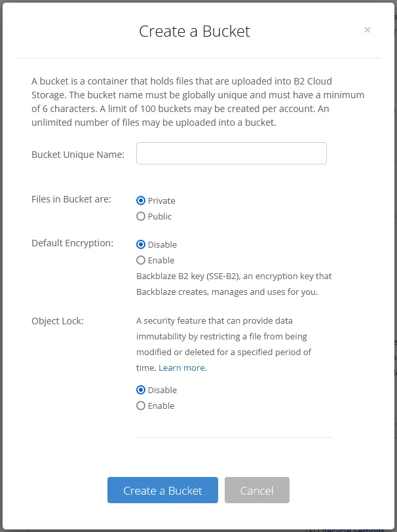Close the Create a Bucket dialog
Viewport: 397px width, 532px height.
click(367, 29)
